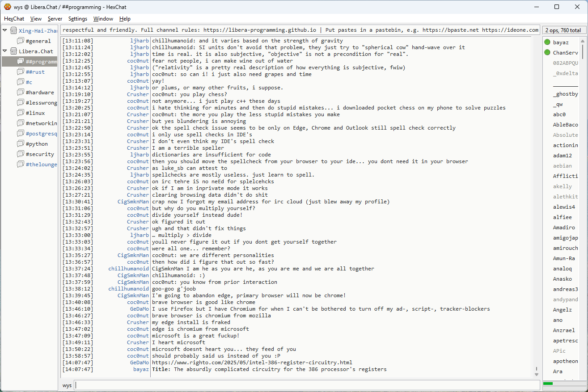Open the HexChat menu
Viewport: 588px width, 392px height.
(x=14, y=19)
